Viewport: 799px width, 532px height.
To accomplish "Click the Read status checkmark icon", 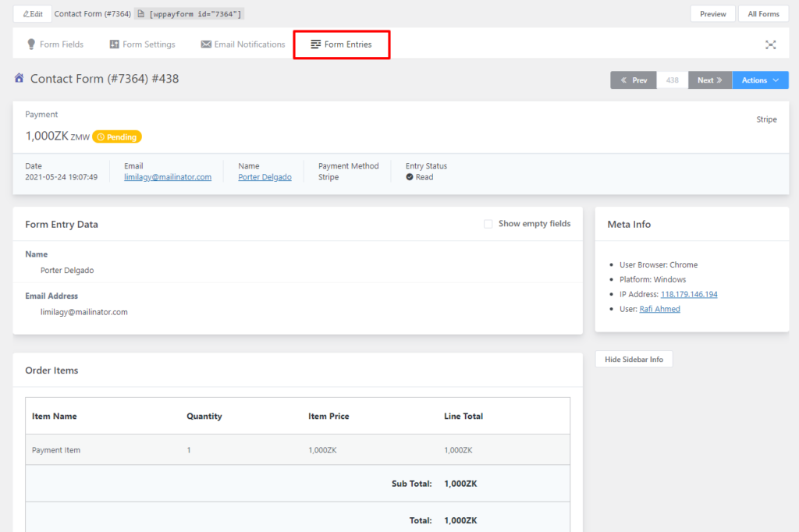I will pos(410,177).
